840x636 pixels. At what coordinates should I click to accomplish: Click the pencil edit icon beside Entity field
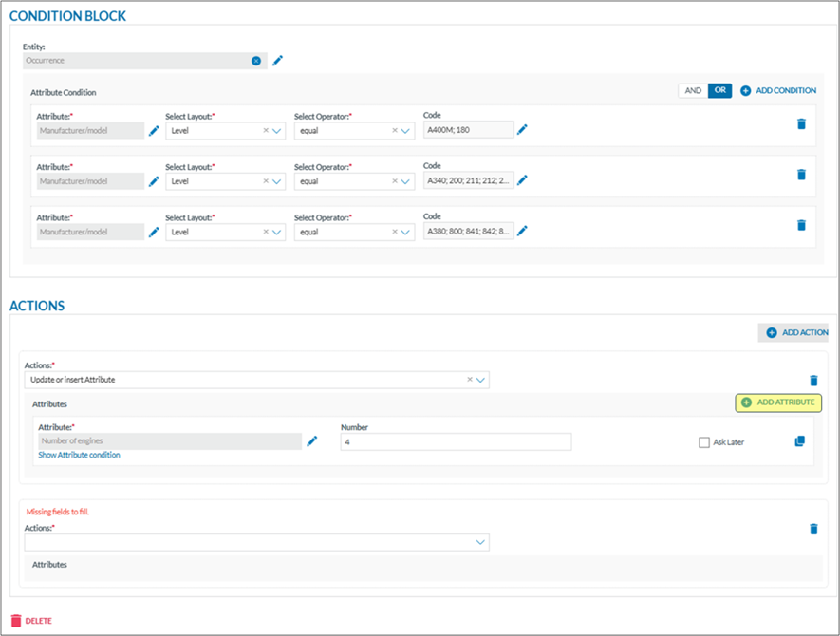[278, 61]
